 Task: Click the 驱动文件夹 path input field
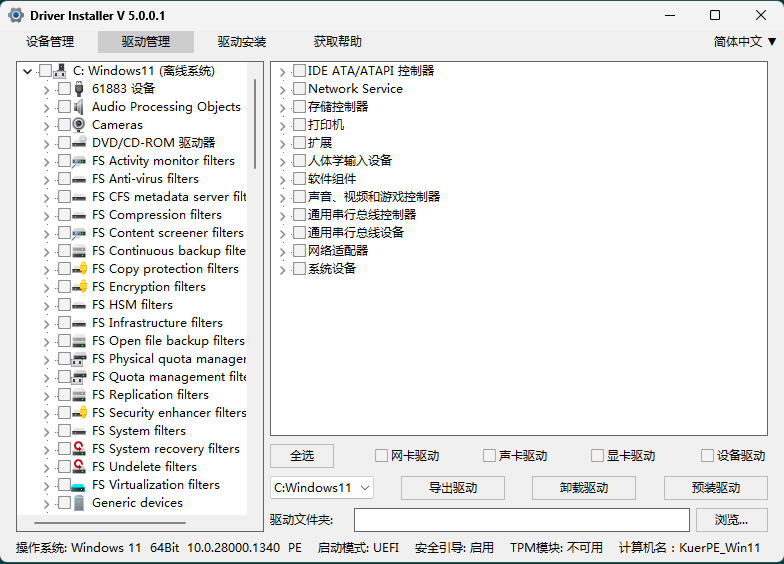522,520
